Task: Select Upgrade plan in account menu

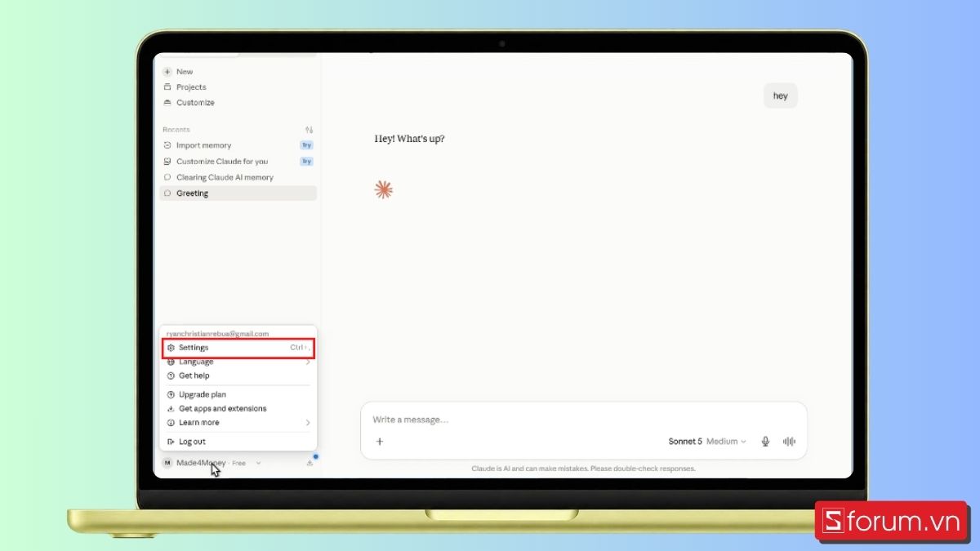Action: coord(238,394)
